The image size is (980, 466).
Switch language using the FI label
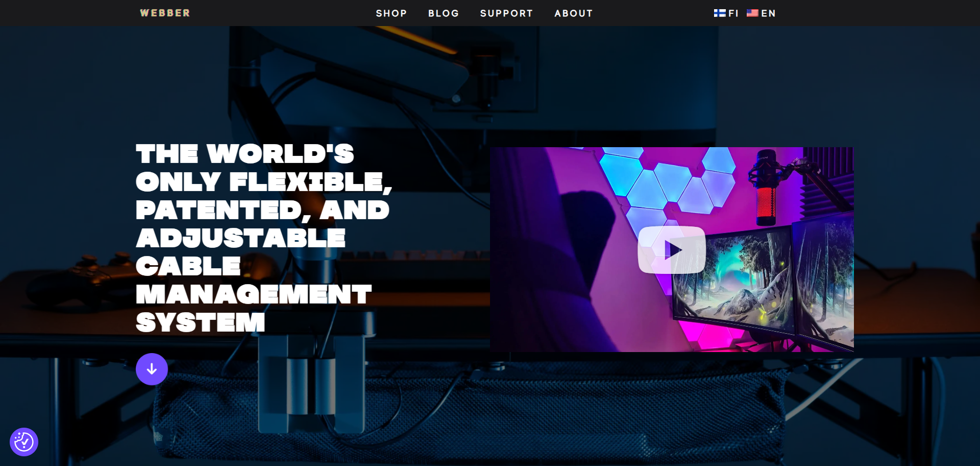tap(733, 14)
